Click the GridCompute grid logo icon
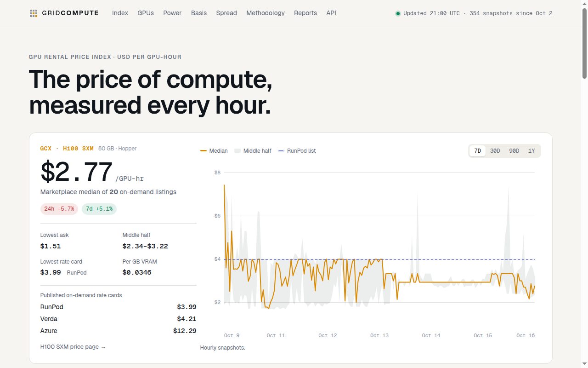588x368 pixels. click(34, 13)
